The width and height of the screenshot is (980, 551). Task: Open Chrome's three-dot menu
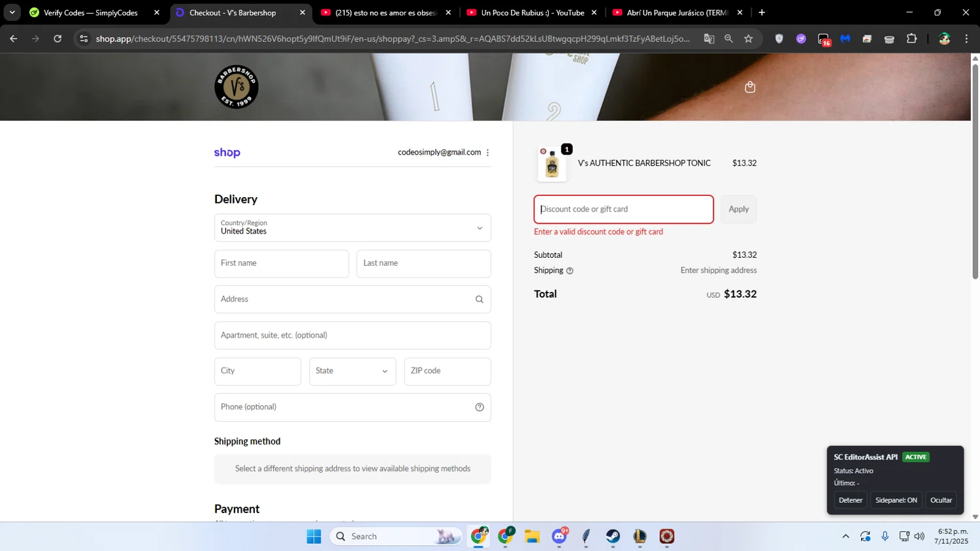click(x=966, y=39)
